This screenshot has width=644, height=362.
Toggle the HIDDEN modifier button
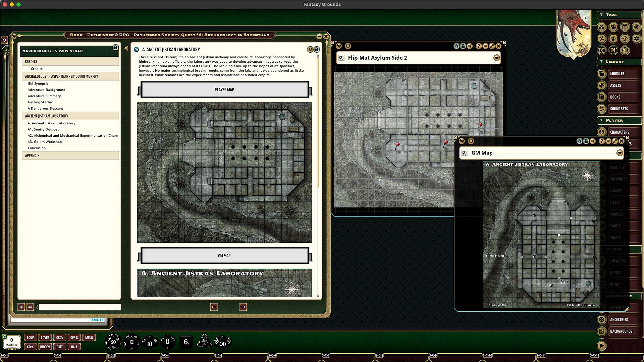point(45,347)
